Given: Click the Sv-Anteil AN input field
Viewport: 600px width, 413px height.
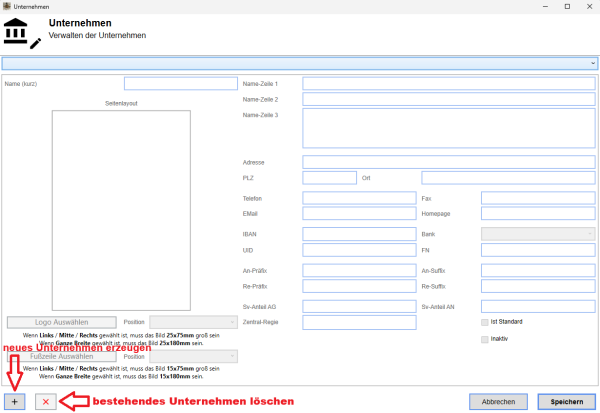Looking at the screenshot, I should click(538, 306).
